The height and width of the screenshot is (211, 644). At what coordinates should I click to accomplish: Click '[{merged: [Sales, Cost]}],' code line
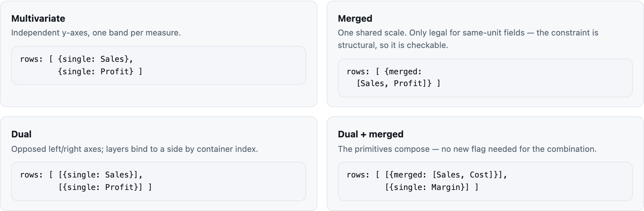click(446, 175)
